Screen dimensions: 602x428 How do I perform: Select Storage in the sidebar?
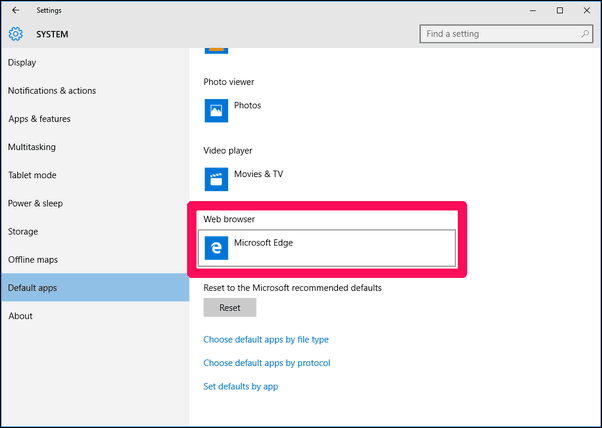(x=23, y=231)
